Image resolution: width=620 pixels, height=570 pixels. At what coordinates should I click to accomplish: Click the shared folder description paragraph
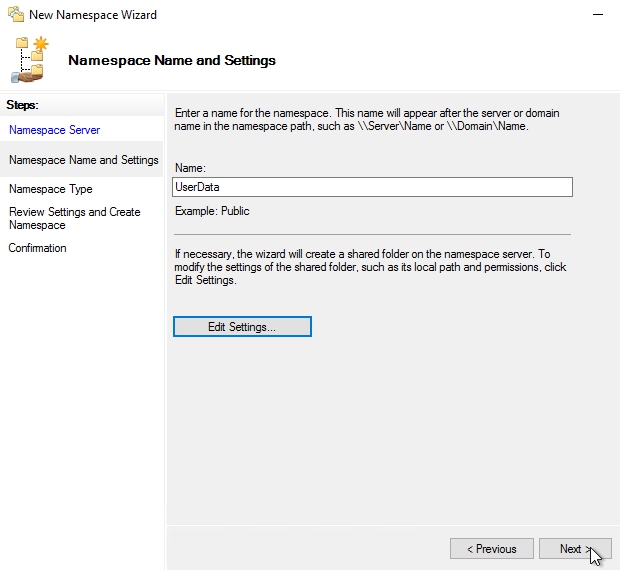pyautogui.click(x=370, y=267)
